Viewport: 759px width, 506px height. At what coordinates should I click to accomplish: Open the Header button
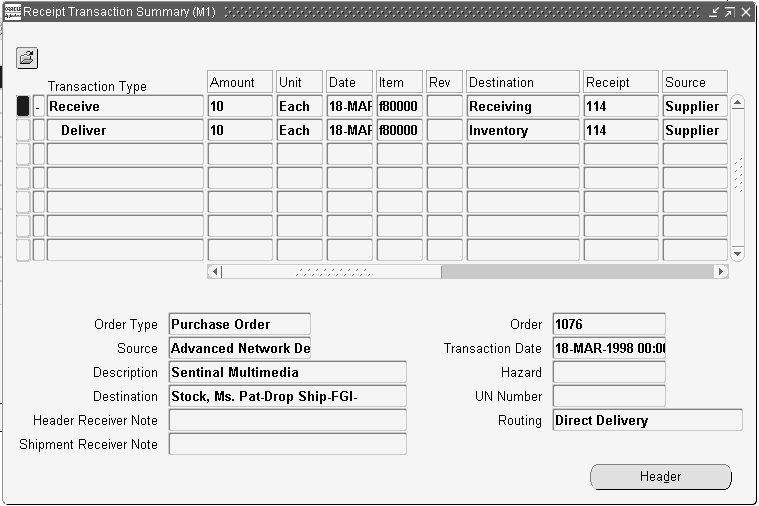tap(661, 477)
